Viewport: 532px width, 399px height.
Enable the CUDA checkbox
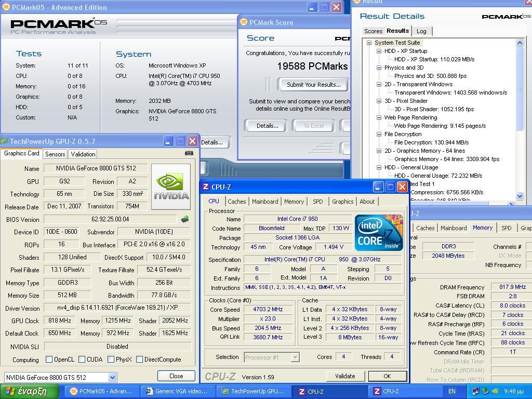point(82,360)
